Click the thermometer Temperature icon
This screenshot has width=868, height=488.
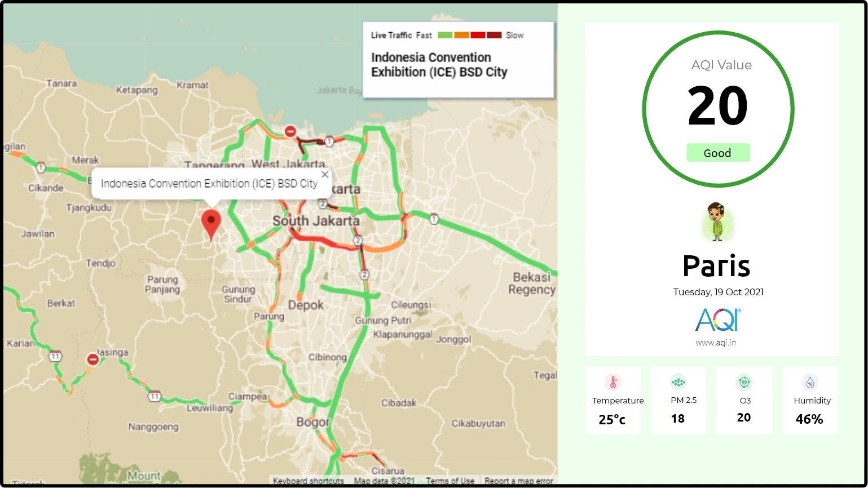613,382
